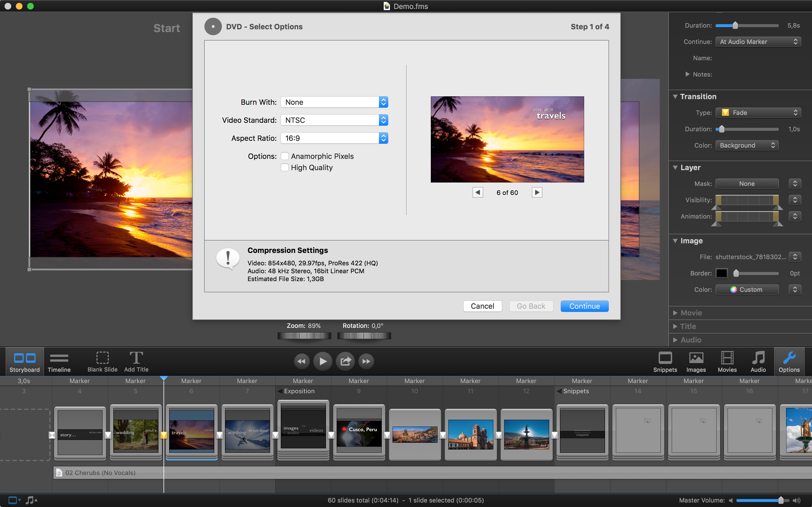
Task: Click the Play button in the toolbar
Action: click(323, 361)
